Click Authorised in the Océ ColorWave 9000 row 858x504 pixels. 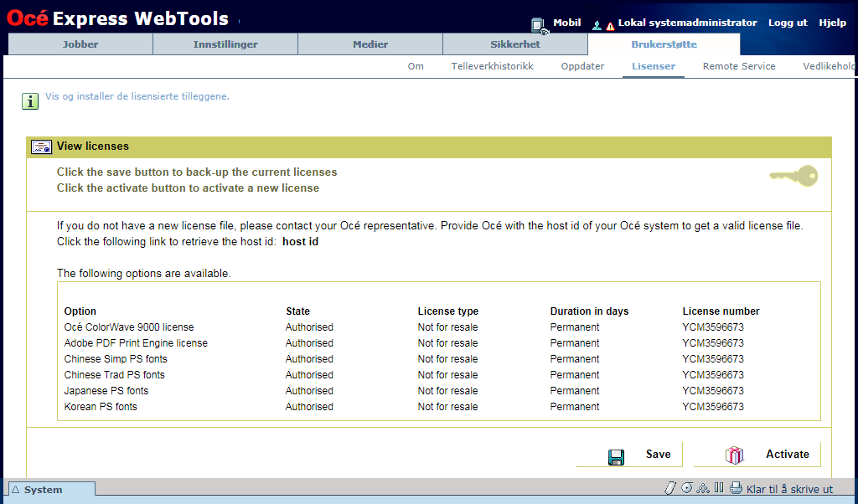(309, 327)
